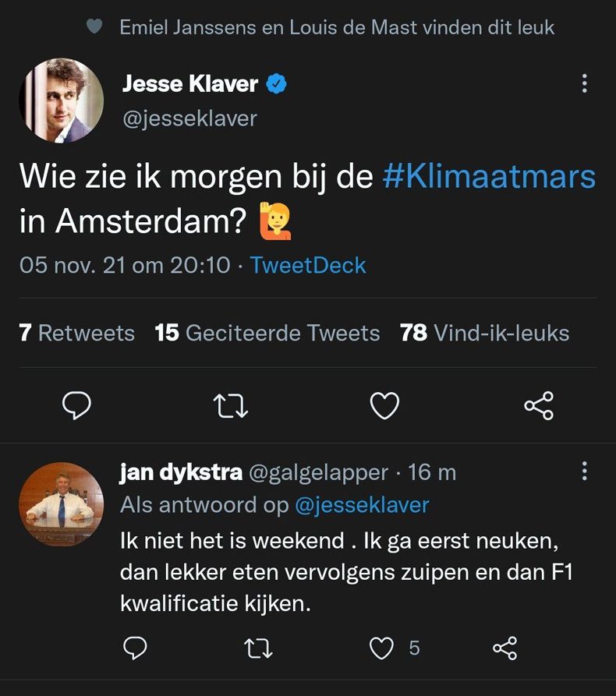Open more options for Jesse Klaver's tweet
This screenshot has height=696, width=616.
pyautogui.click(x=584, y=83)
